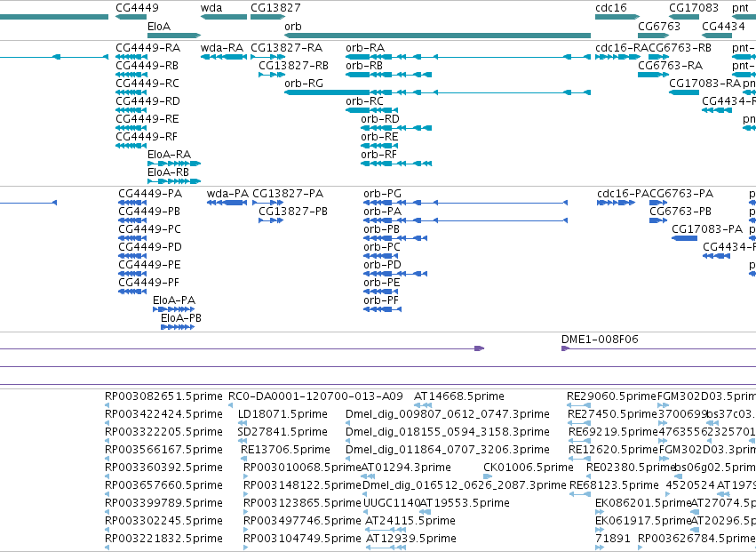
Task: Select protein orb-PE
Action: (381, 292)
